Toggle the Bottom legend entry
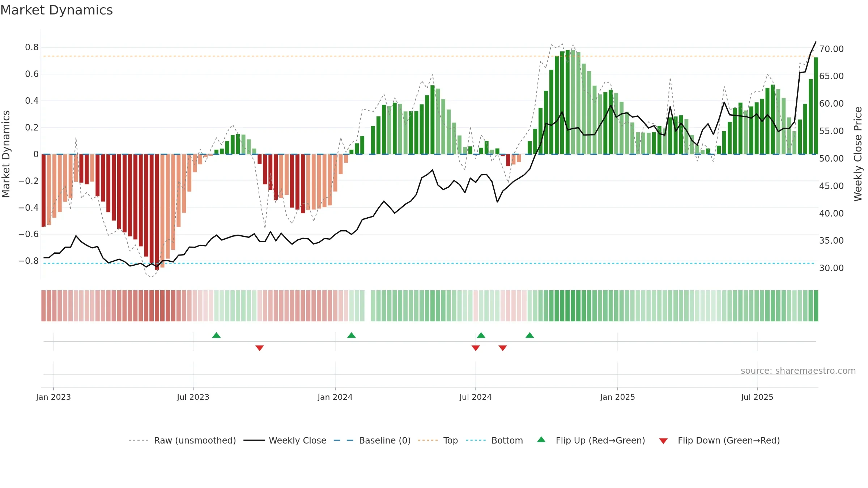 [494, 440]
